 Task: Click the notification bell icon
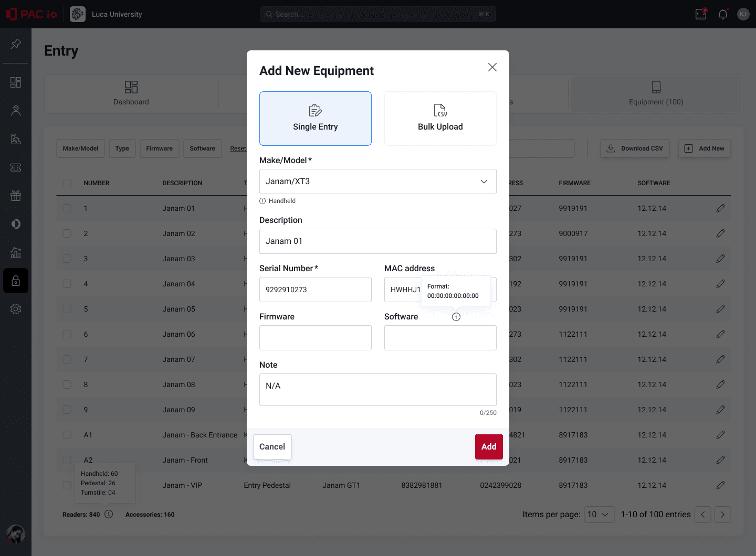723,14
